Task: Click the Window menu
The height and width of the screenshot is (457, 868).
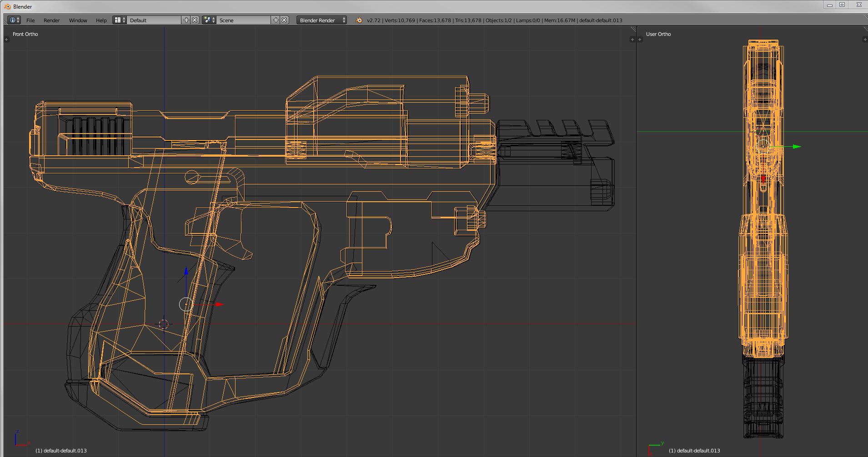Action: [78, 20]
